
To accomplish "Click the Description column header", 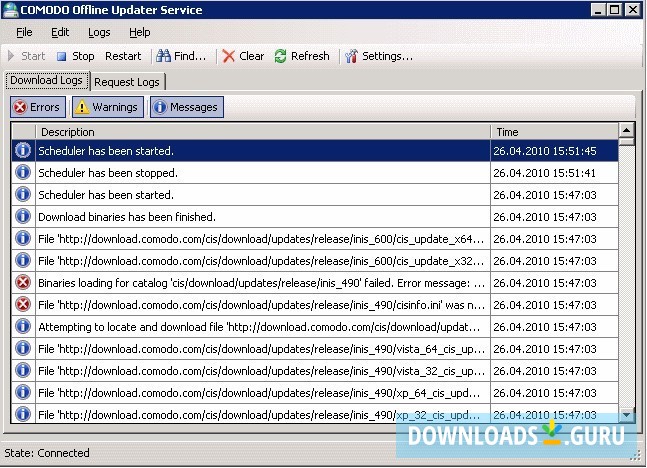I will (263, 132).
